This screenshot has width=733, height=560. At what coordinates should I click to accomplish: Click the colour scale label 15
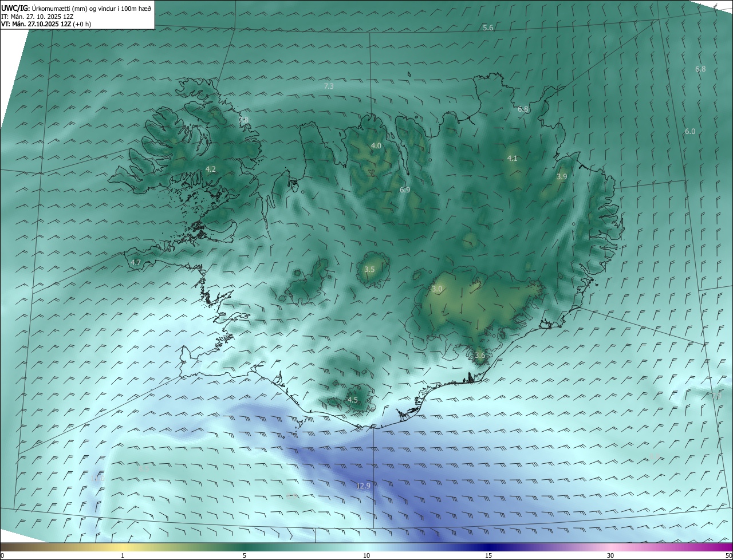click(488, 555)
